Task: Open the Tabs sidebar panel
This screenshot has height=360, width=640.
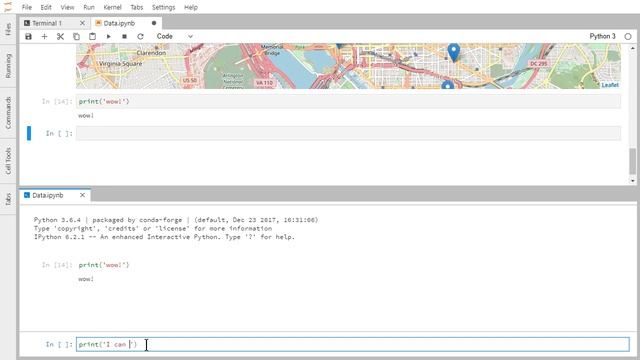Action: pyautogui.click(x=9, y=199)
